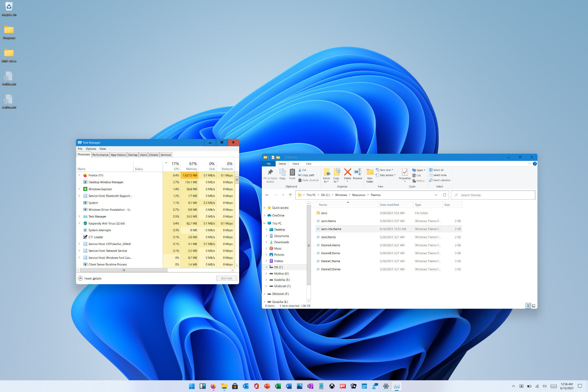Toggle the View menu in File Explorer
The width and height of the screenshot is (588, 392).
click(x=309, y=163)
